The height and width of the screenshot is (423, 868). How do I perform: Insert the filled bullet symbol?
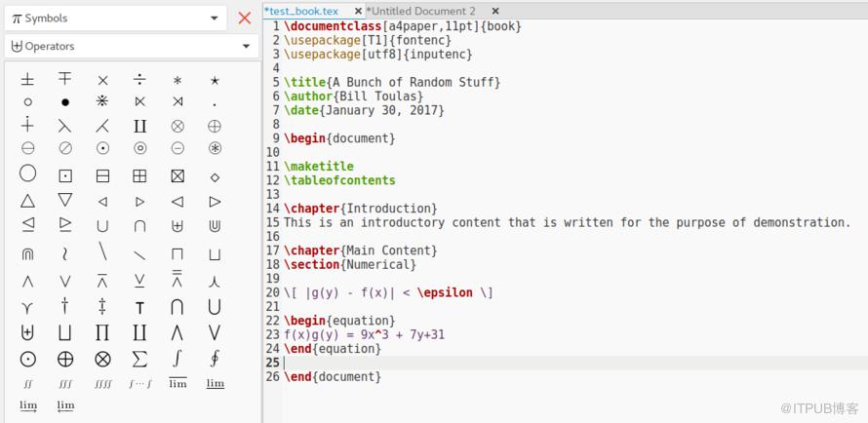pyautogui.click(x=65, y=101)
